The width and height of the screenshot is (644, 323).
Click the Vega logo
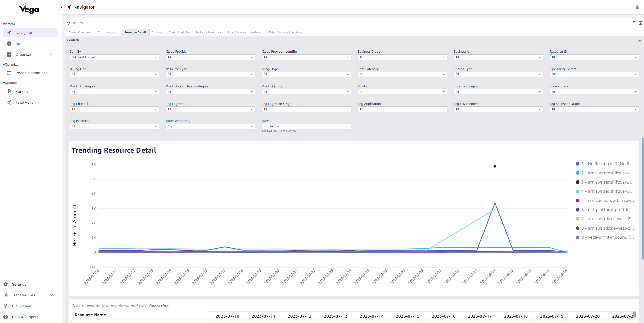coord(29,8)
